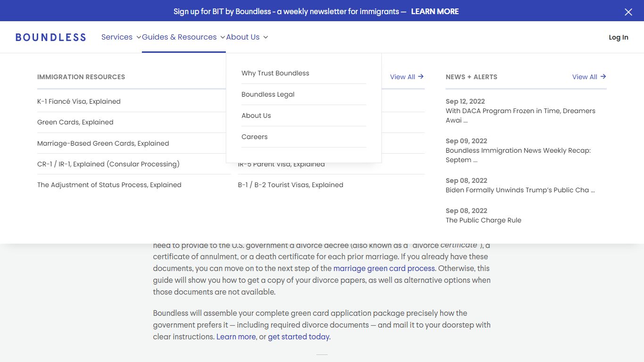The image size is (644, 362).
Task: Click View All for immigration resources
Action: point(407,77)
